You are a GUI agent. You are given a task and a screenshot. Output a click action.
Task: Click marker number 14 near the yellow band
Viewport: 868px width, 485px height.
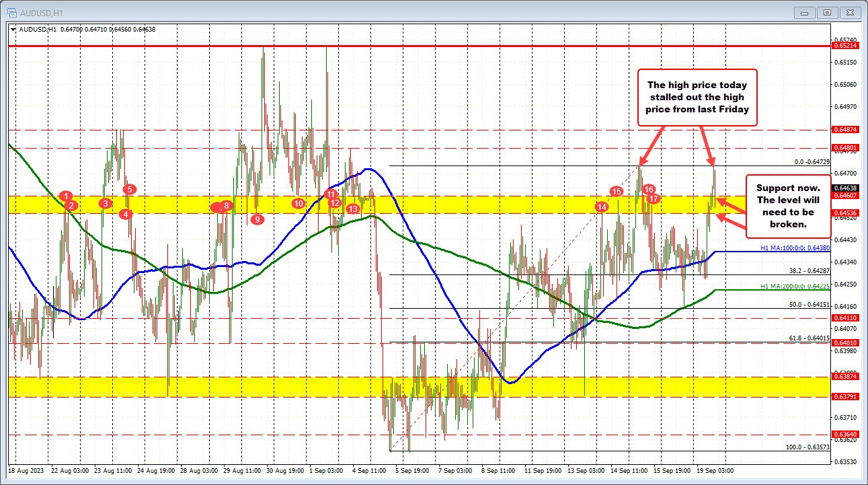coord(602,207)
